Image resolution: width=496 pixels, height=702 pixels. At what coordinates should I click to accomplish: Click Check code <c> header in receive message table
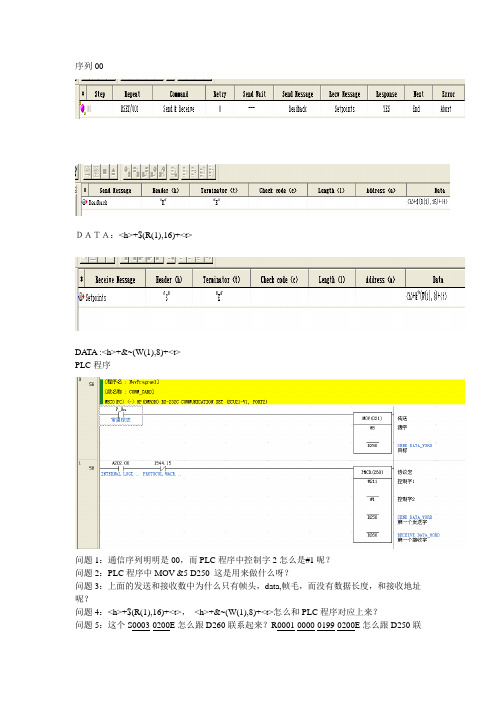tap(279, 279)
